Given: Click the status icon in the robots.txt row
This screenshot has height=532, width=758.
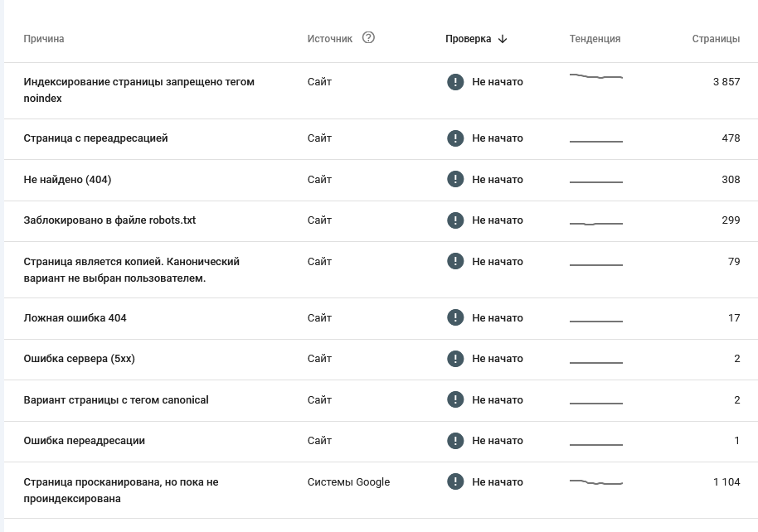Looking at the screenshot, I should [455, 220].
